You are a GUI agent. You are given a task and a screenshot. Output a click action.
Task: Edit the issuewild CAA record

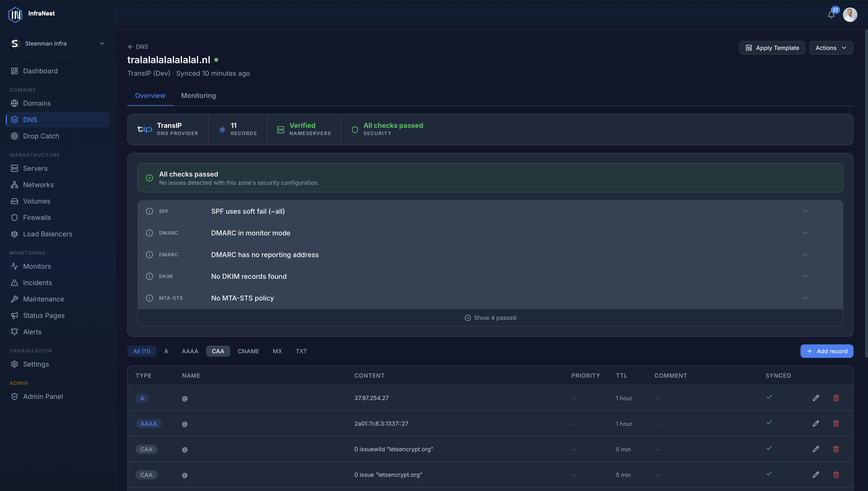click(816, 449)
